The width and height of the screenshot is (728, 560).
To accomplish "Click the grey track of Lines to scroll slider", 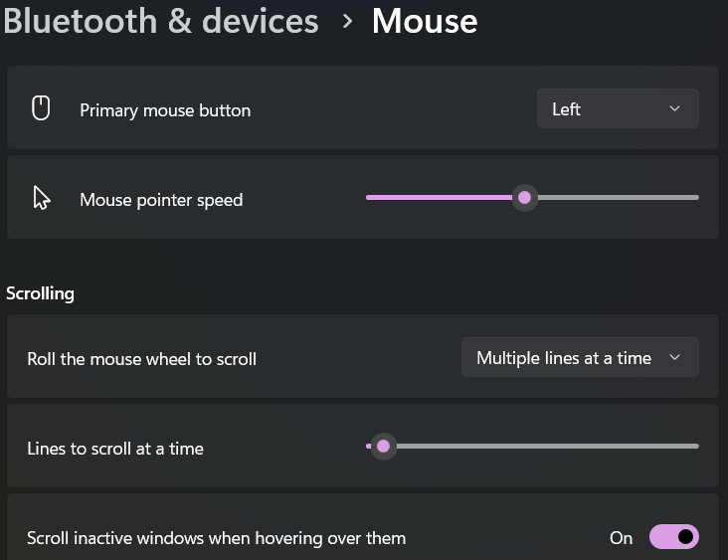I will [547, 447].
